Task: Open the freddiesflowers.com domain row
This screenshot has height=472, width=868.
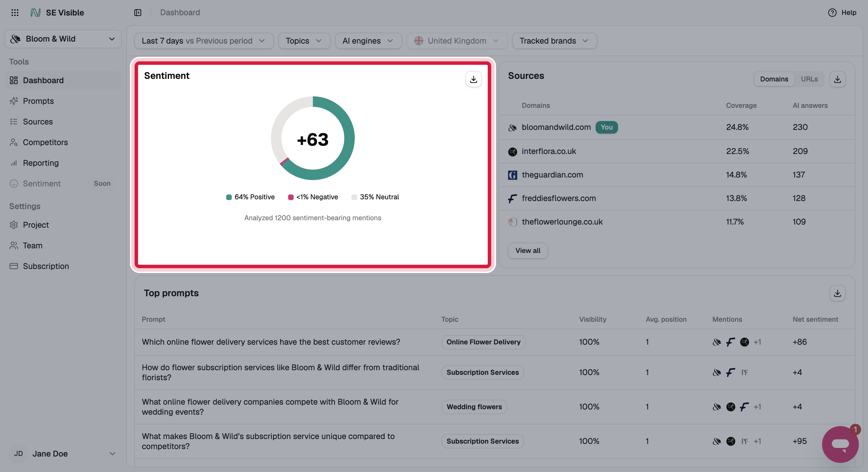Action: point(677,199)
